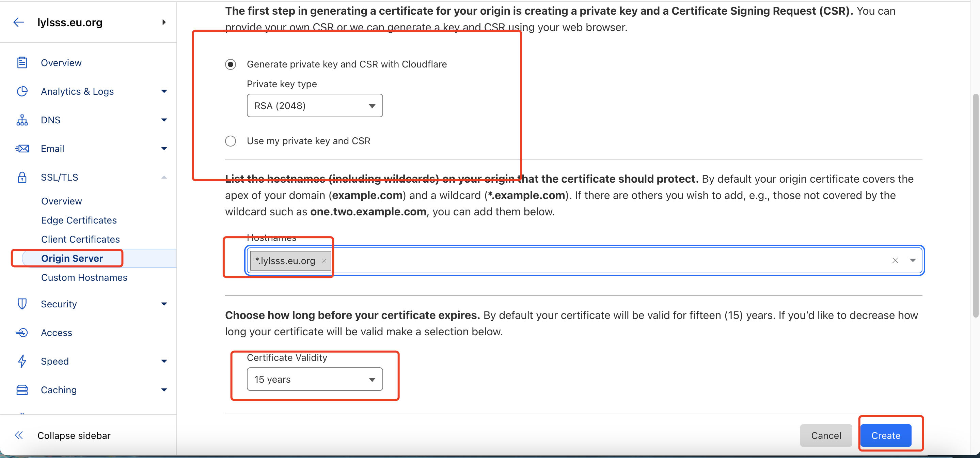
Task: Open Custom Hostnames in sidebar
Action: coord(84,277)
